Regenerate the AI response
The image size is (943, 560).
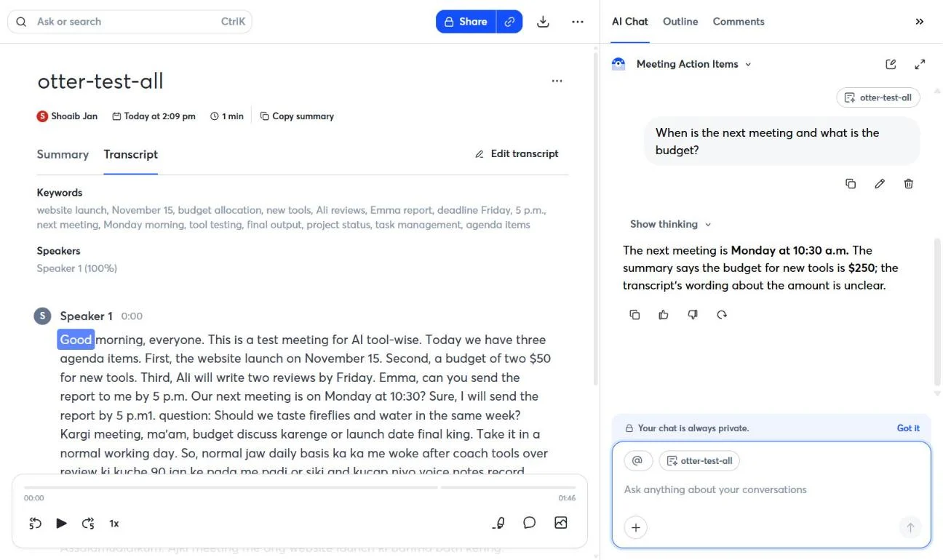(722, 315)
